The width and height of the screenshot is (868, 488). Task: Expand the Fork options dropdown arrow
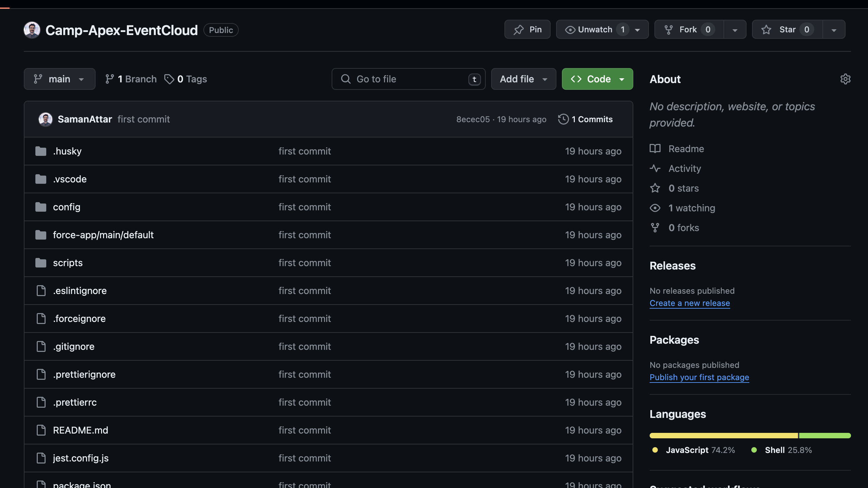point(735,30)
